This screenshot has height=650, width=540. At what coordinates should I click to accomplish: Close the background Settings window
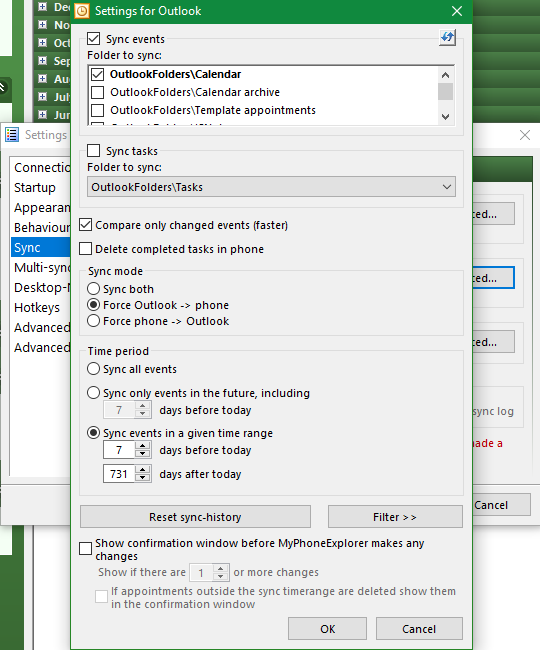(x=525, y=135)
